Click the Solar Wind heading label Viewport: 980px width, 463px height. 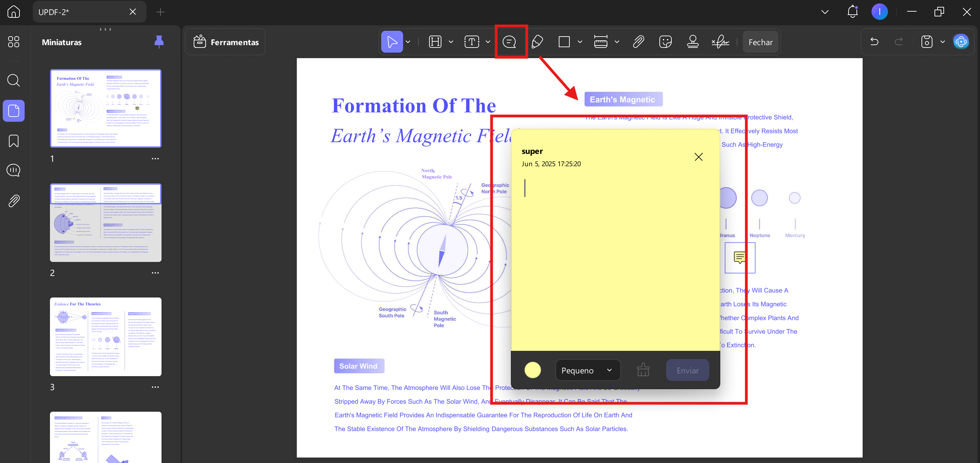tap(359, 366)
